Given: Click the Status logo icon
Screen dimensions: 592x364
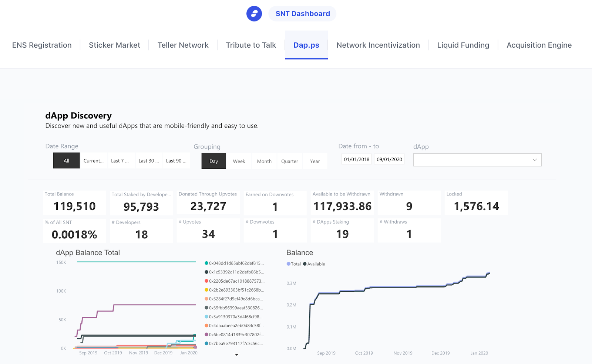Looking at the screenshot, I should tap(254, 13).
